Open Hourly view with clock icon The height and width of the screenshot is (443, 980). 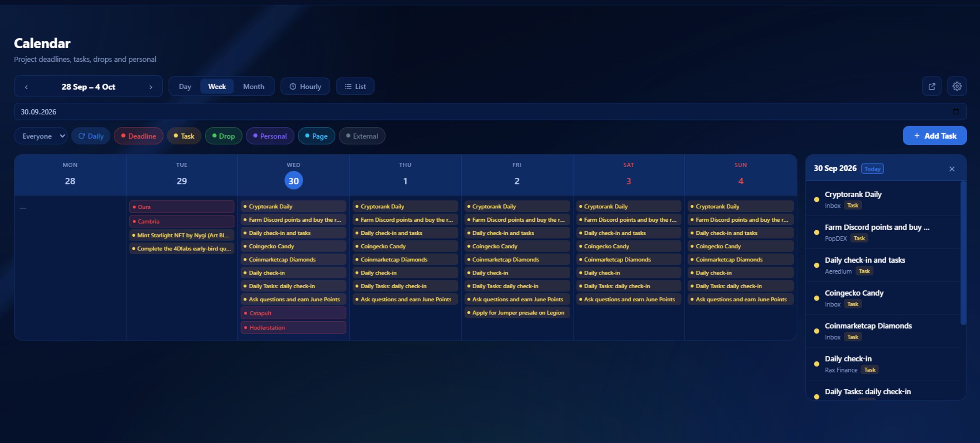305,87
